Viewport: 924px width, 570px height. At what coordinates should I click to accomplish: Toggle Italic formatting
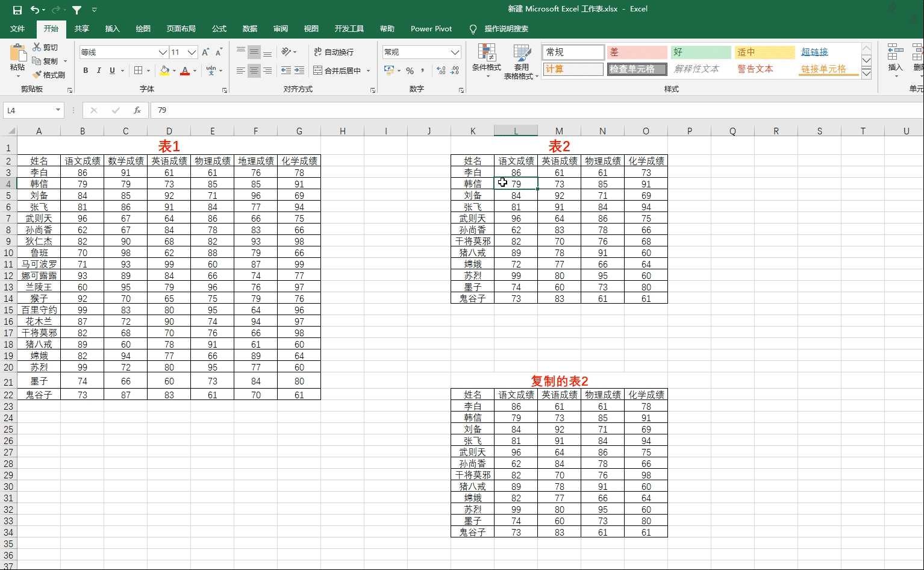99,70
